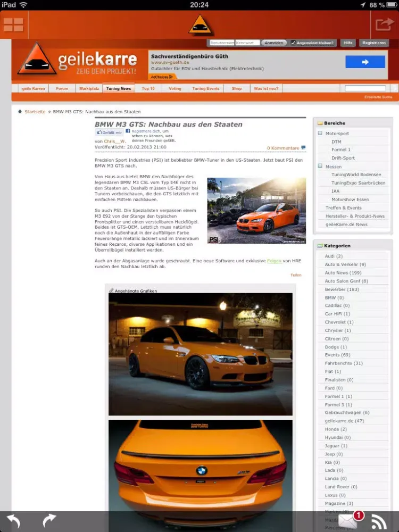Open DTM in Bereiche list
The height and width of the screenshot is (532, 399).
(x=336, y=142)
